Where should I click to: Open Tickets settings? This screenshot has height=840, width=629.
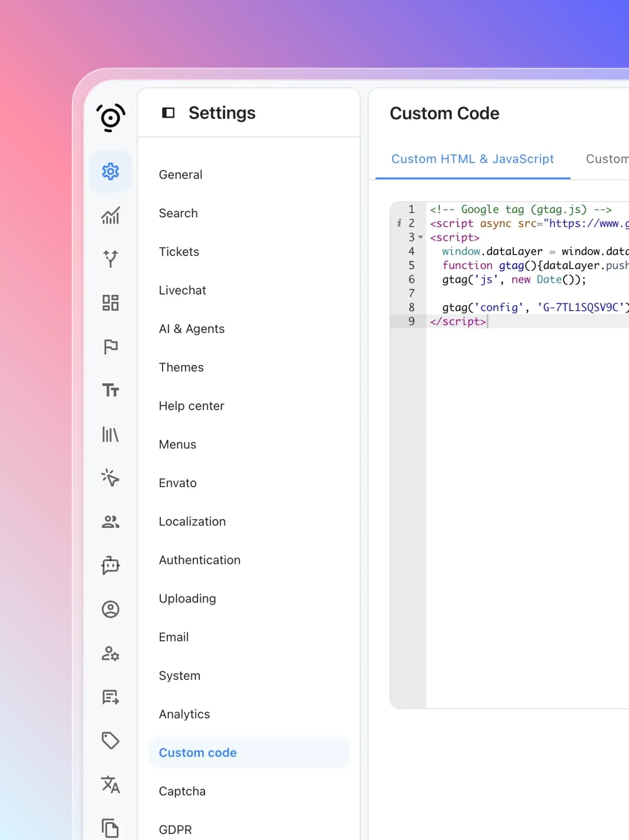[x=249, y=252]
